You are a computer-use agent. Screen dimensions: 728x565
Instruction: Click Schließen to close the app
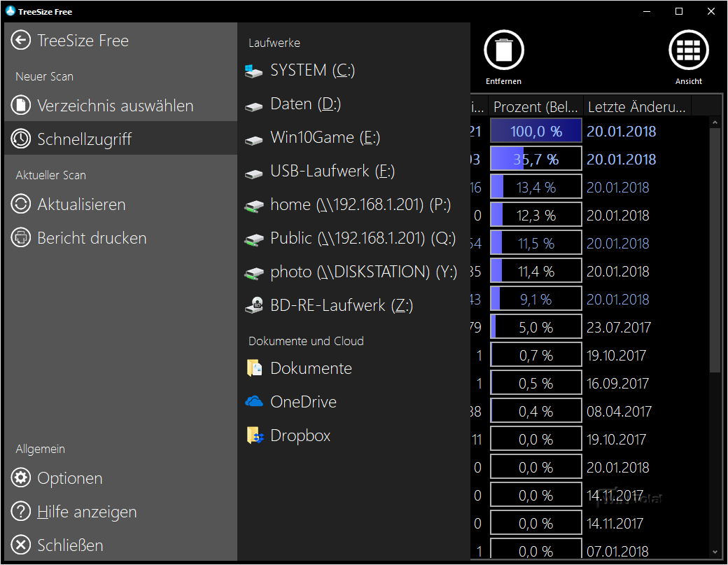120,545
